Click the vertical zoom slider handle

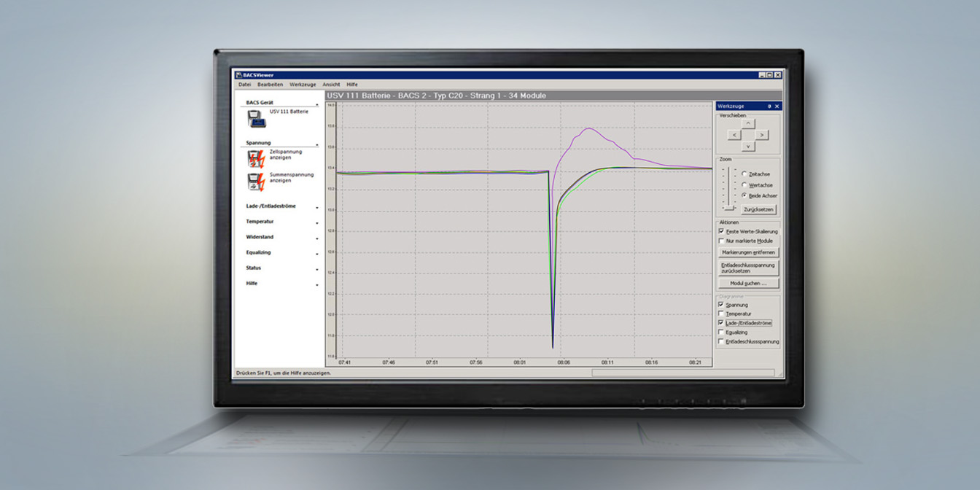click(x=728, y=208)
